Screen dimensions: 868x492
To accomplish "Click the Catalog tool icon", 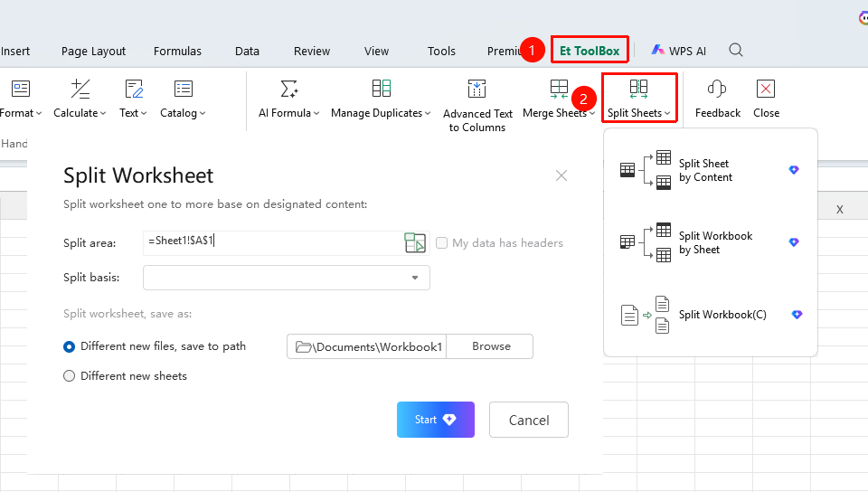I will 184,89.
